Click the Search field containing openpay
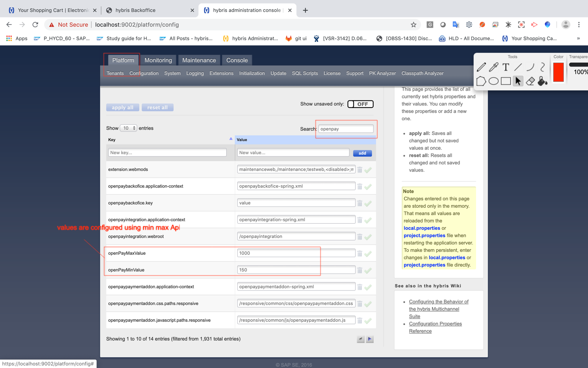This screenshot has height=368, width=588. [346, 129]
